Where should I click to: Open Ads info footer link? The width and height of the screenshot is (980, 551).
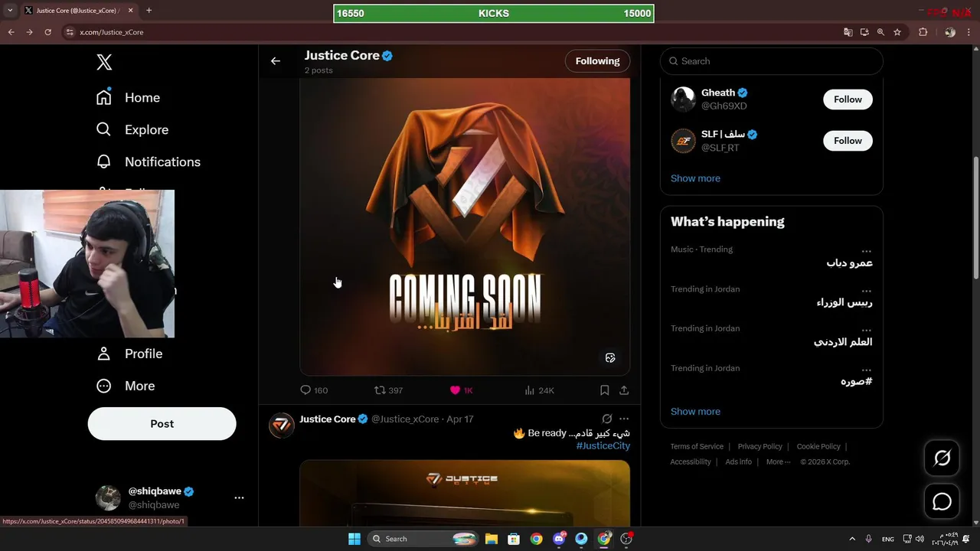[738, 461]
